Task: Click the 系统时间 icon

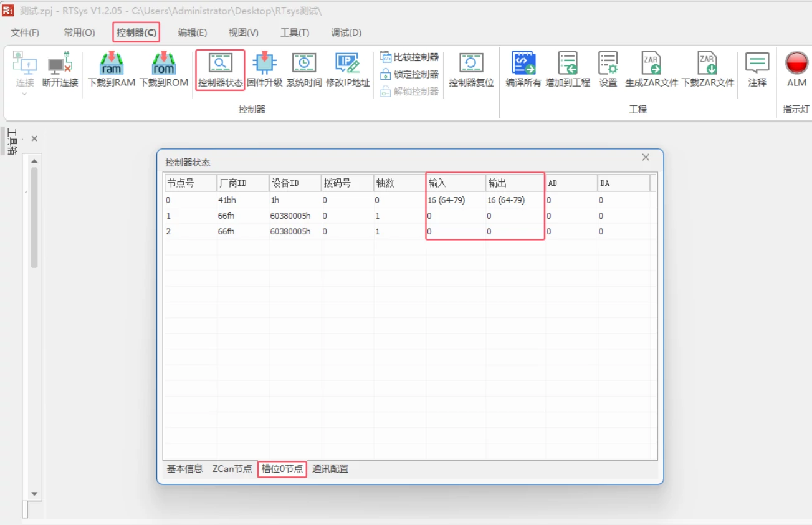Action: click(x=304, y=70)
